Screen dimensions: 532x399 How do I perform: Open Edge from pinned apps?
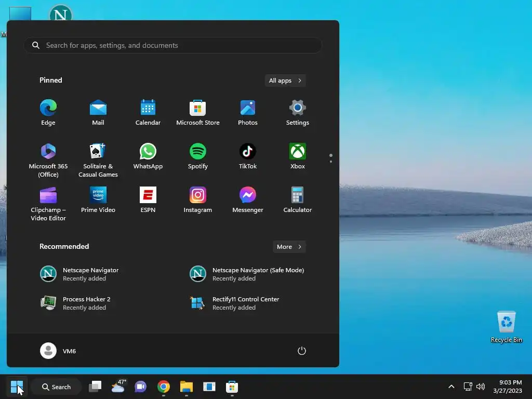[48, 113]
